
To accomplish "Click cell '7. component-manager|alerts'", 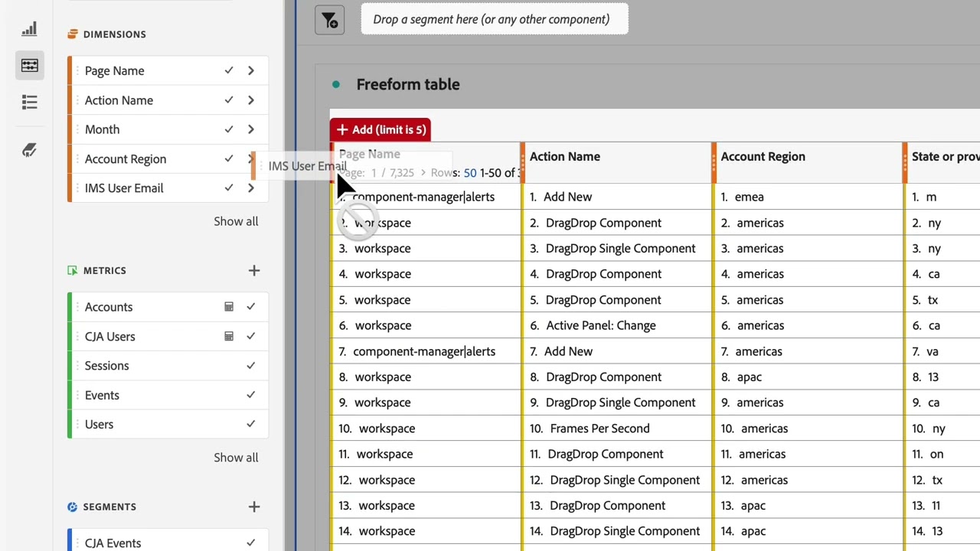I will pyautogui.click(x=426, y=351).
